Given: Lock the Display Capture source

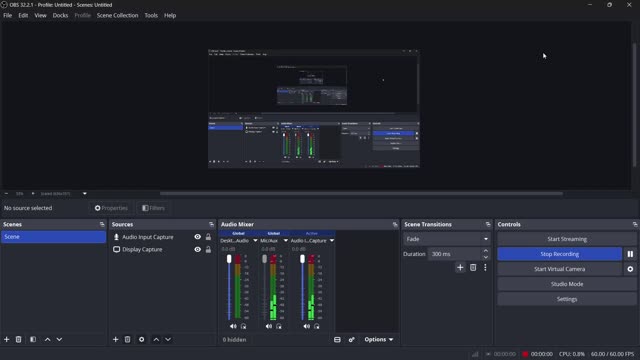Looking at the screenshot, I should click(x=208, y=249).
